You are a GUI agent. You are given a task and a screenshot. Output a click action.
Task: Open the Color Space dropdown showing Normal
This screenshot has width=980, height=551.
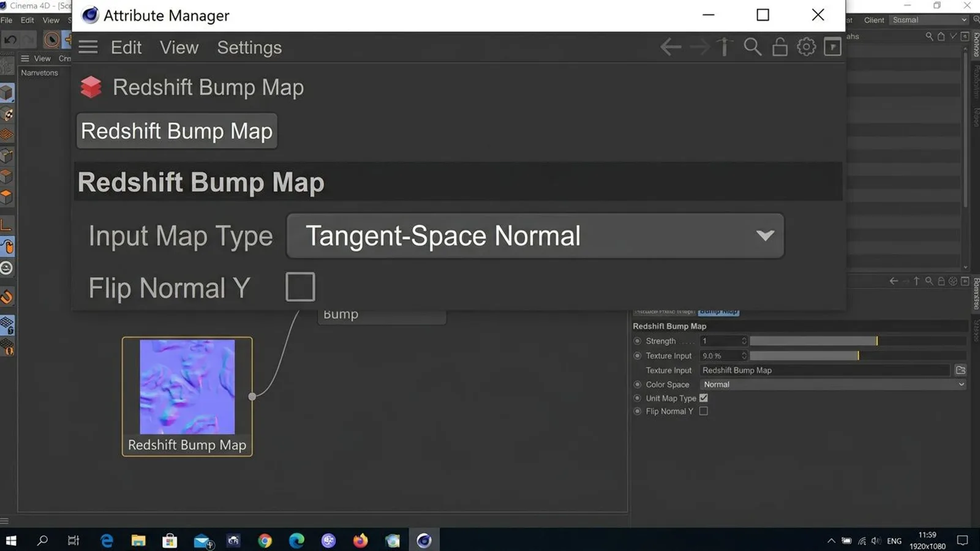pyautogui.click(x=834, y=384)
